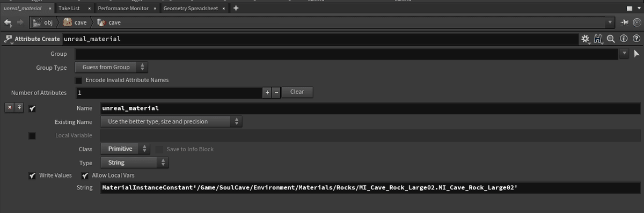Screen dimensions: 644x213
Task: Uncheck the Allow Local Vars checkbox
Action: [85, 175]
